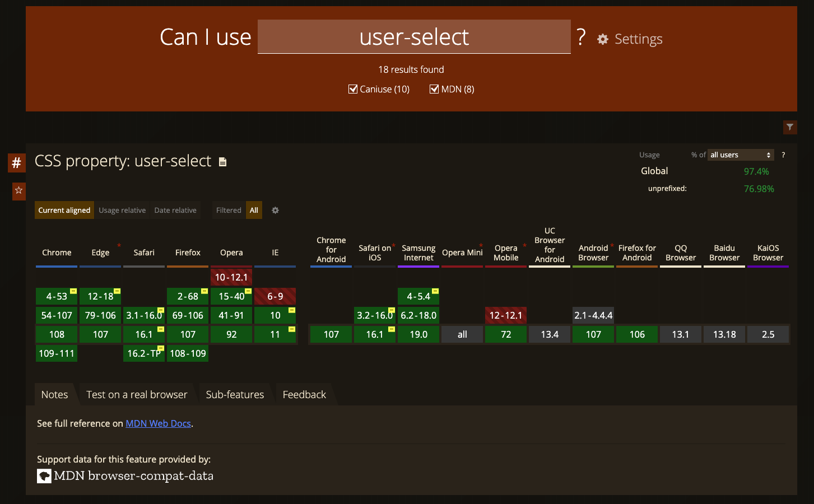This screenshot has width=814, height=504.
Task: Click the Settings label
Action: coord(638,39)
